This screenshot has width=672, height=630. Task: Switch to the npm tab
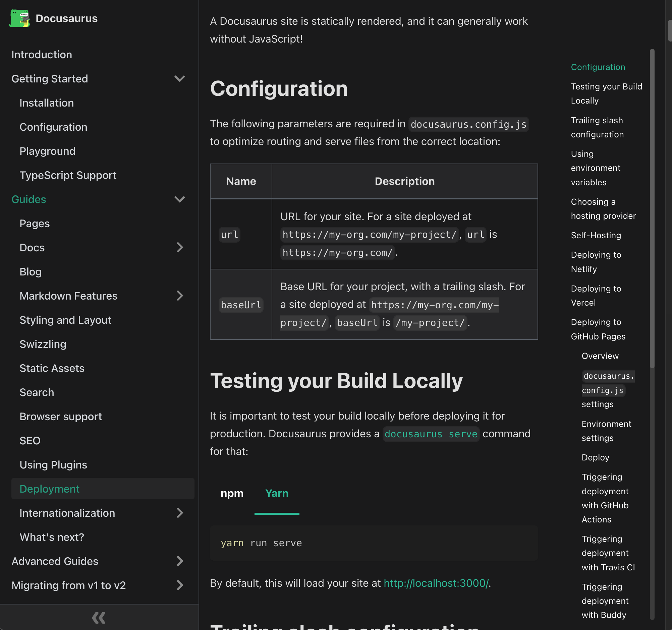coord(232,493)
